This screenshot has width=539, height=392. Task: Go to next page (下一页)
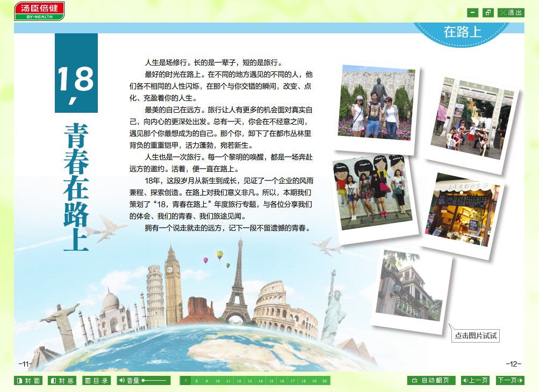510,380
